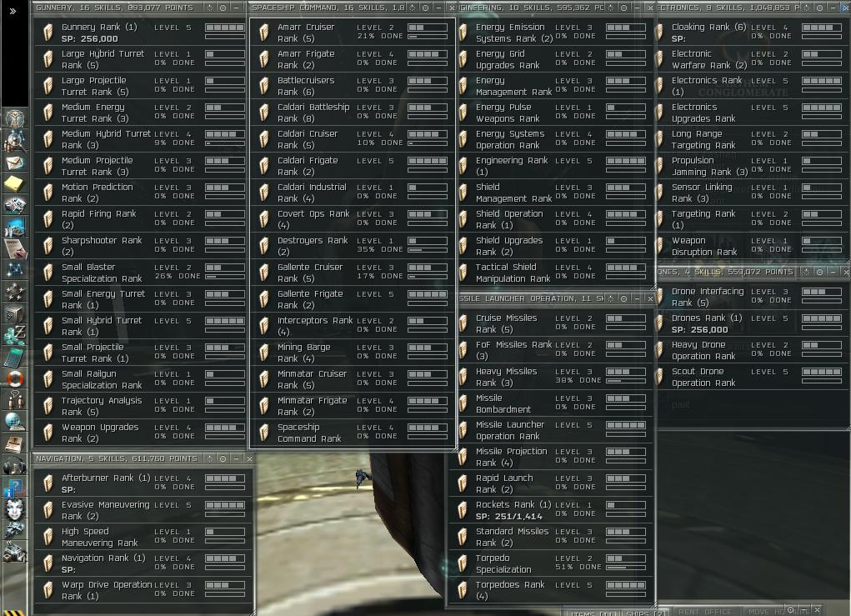Switch to the Ships [7] tab
Image resolution: width=851 pixels, height=616 pixels.
pyautogui.click(x=645, y=613)
